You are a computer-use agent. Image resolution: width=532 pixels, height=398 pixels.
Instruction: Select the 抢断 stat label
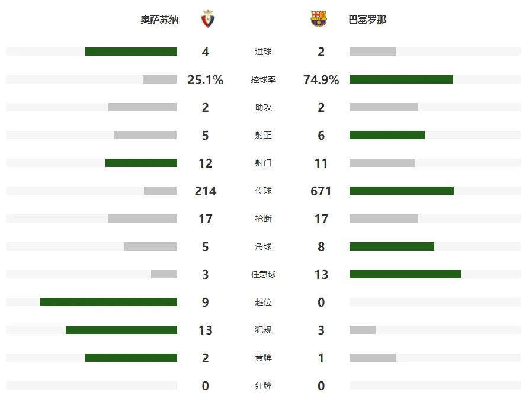coord(263,219)
